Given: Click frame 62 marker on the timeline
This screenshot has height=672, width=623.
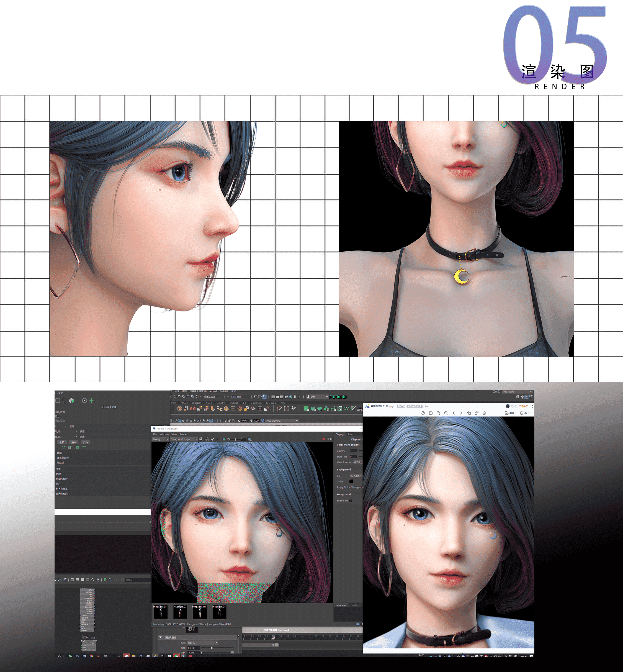Looking at the screenshot, I should click(x=273, y=637).
